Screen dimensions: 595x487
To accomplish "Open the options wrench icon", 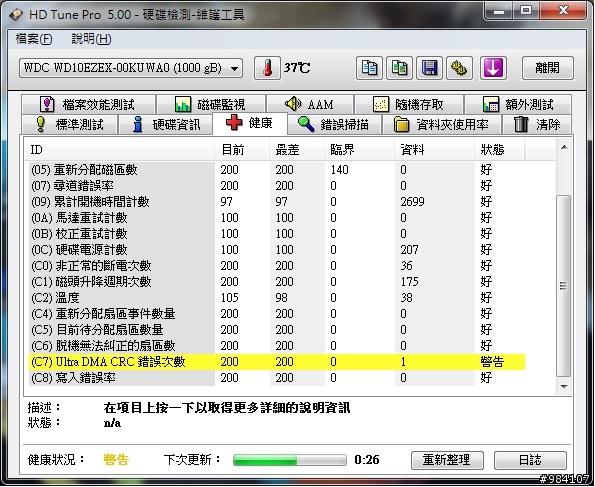I will (x=459, y=68).
